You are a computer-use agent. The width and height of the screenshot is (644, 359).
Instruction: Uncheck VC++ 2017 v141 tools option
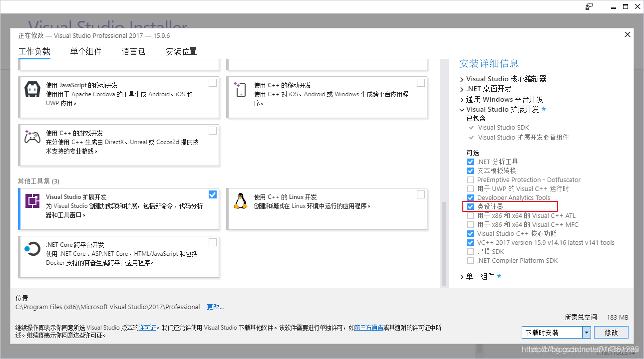point(470,242)
